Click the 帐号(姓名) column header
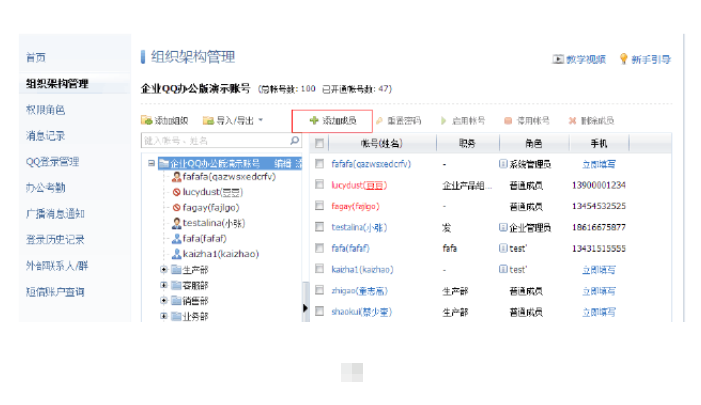 pyautogui.click(x=382, y=143)
